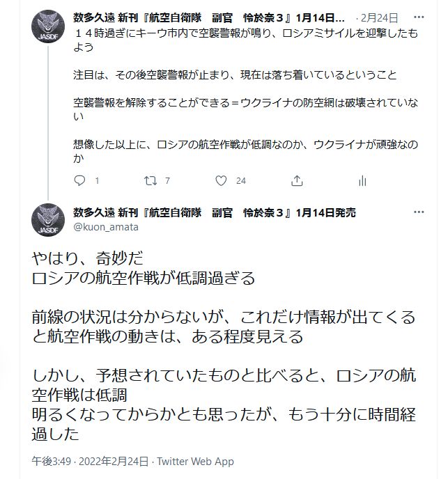Click the reply count "1"
Viewport: 448px width, 479px height.
(x=97, y=181)
